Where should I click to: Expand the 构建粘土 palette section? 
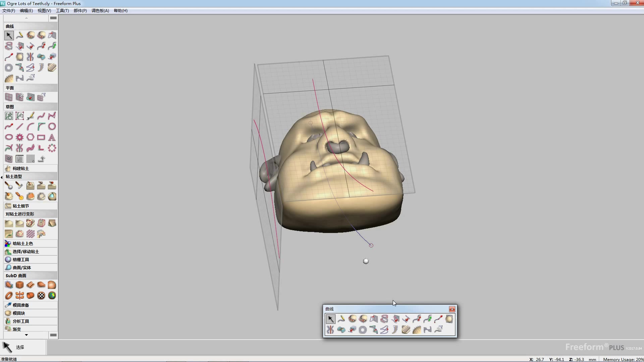[21, 168]
